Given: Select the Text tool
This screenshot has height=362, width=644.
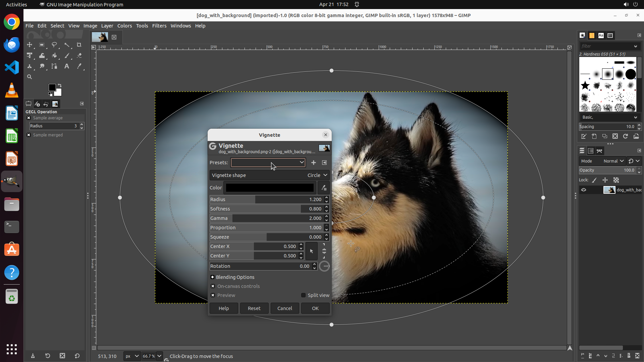Looking at the screenshot, I should pyautogui.click(x=67, y=66).
